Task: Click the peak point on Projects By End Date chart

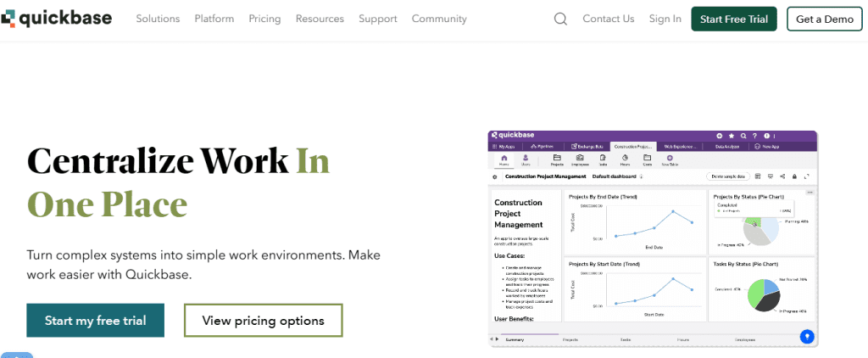Action: pyautogui.click(x=673, y=212)
